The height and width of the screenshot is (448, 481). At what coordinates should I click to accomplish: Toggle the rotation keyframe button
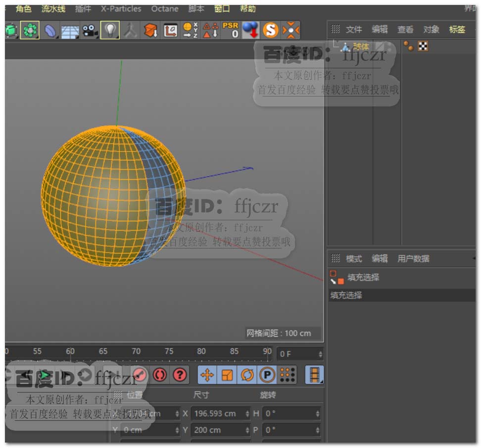pyautogui.click(x=247, y=375)
